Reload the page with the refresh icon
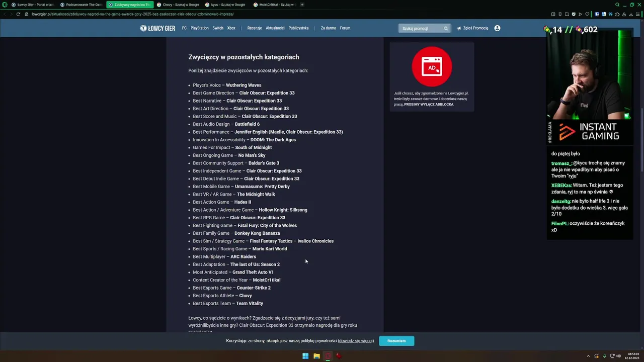The height and width of the screenshot is (362, 644). [18, 14]
